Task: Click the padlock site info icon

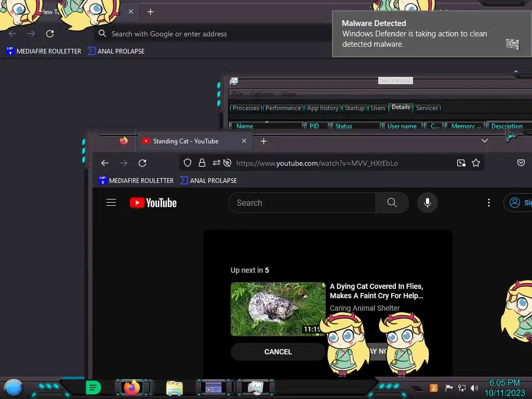Action: coord(202,163)
